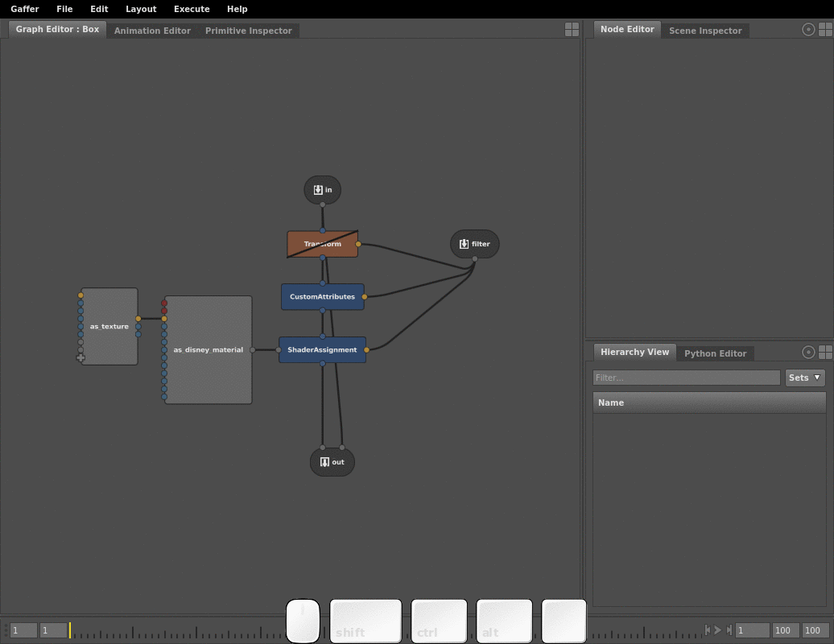Click the 'in' BoxIn node
Image resolution: width=834 pixels, height=644 pixels.
coord(322,190)
